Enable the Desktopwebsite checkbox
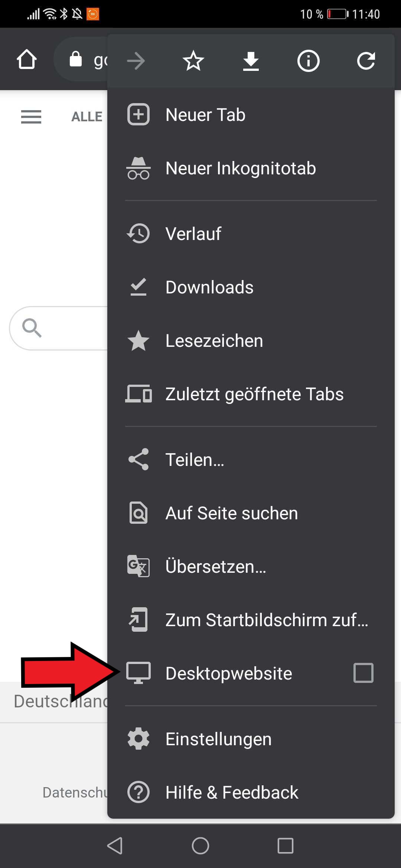The height and width of the screenshot is (868, 401). click(x=363, y=673)
